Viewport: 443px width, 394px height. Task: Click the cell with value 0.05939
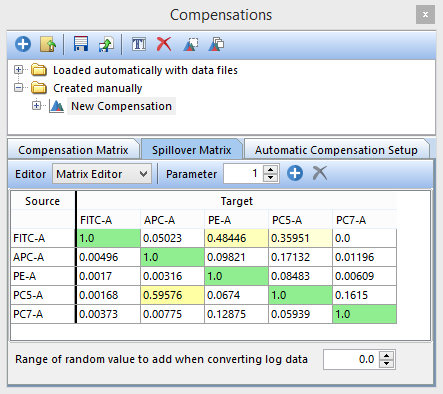coord(300,314)
